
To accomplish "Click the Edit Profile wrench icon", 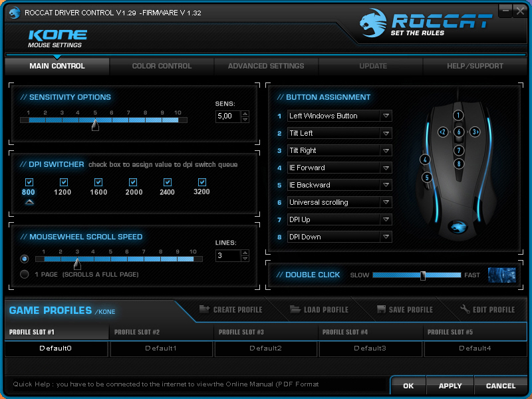I will click(465, 309).
